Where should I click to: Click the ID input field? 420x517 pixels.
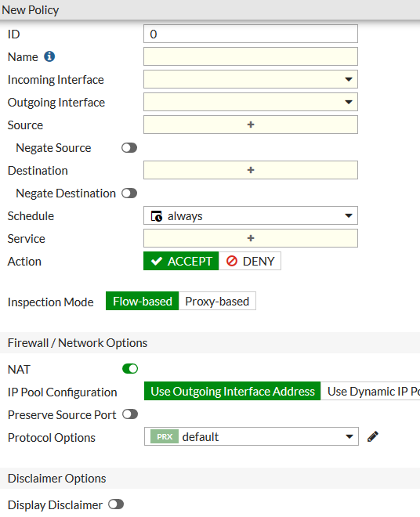(251, 34)
